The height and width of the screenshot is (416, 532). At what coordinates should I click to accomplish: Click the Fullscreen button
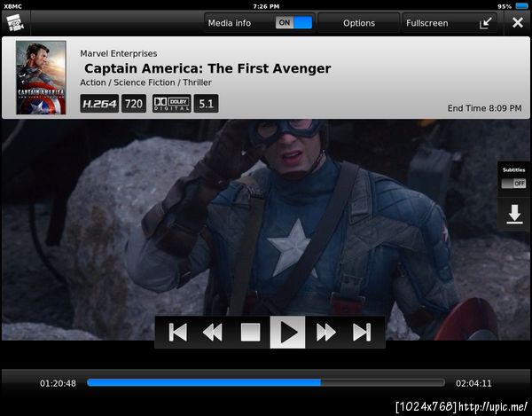[450, 23]
